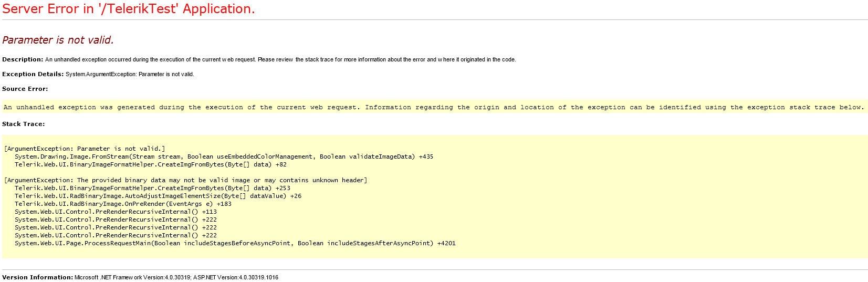The width and height of the screenshot is (868, 282).
Task: Click the "provided binary data may not be valid" line
Action: [185, 180]
